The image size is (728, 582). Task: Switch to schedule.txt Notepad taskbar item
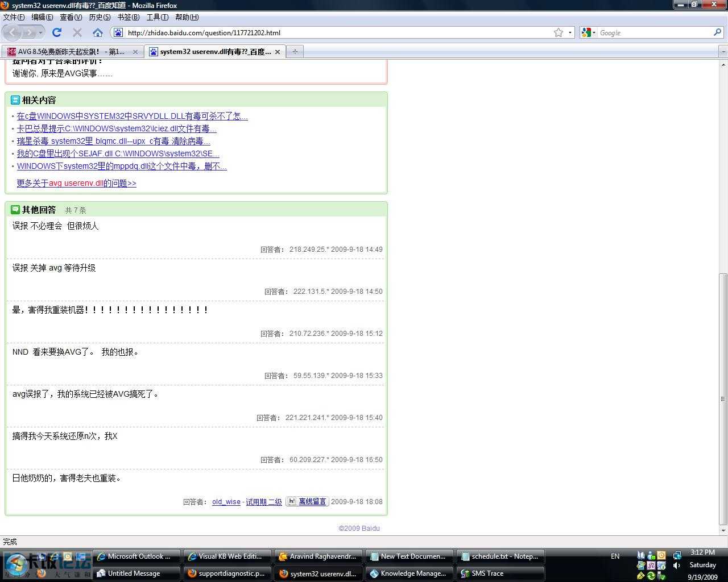coord(500,556)
